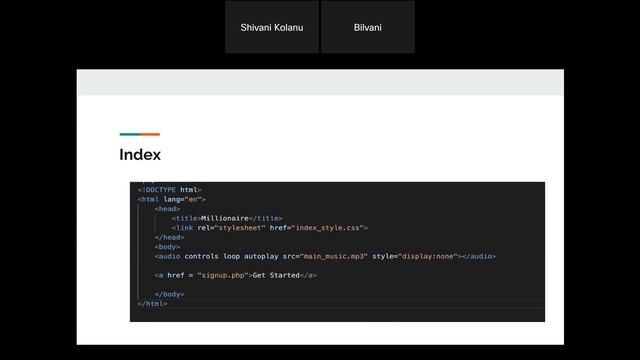This screenshot has height=360, width=640.
Task: Click the opening "<body>" tag line
Action: click(167, 247)
